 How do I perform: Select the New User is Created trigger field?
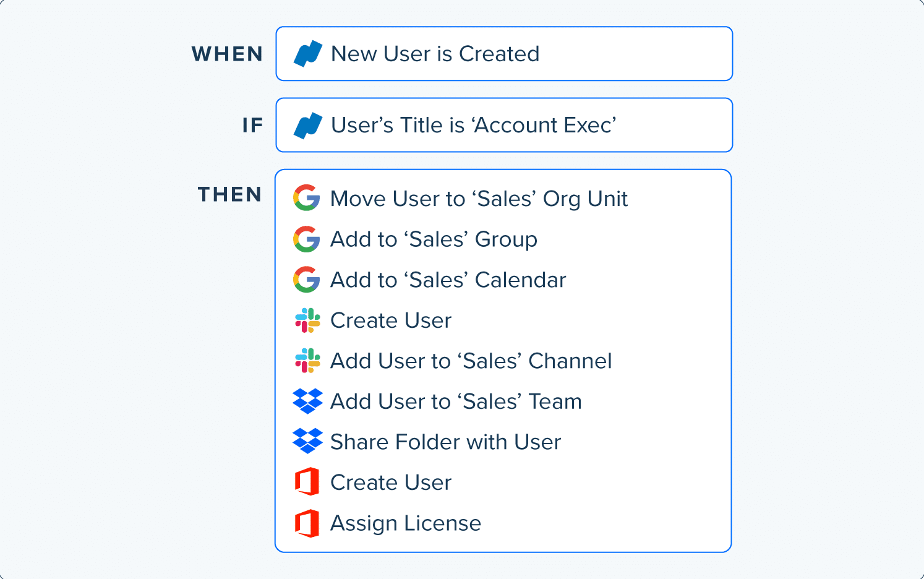[x=504, y=54]
